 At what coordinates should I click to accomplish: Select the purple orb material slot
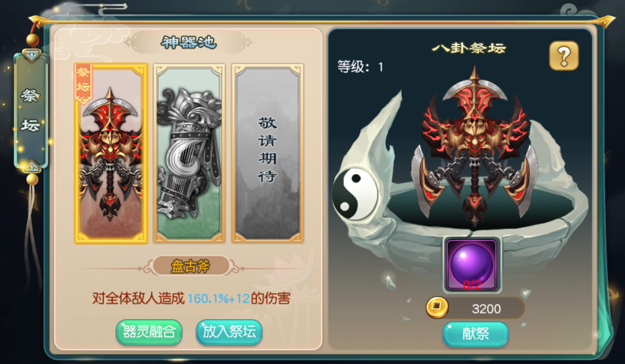(x=471, y=265)
